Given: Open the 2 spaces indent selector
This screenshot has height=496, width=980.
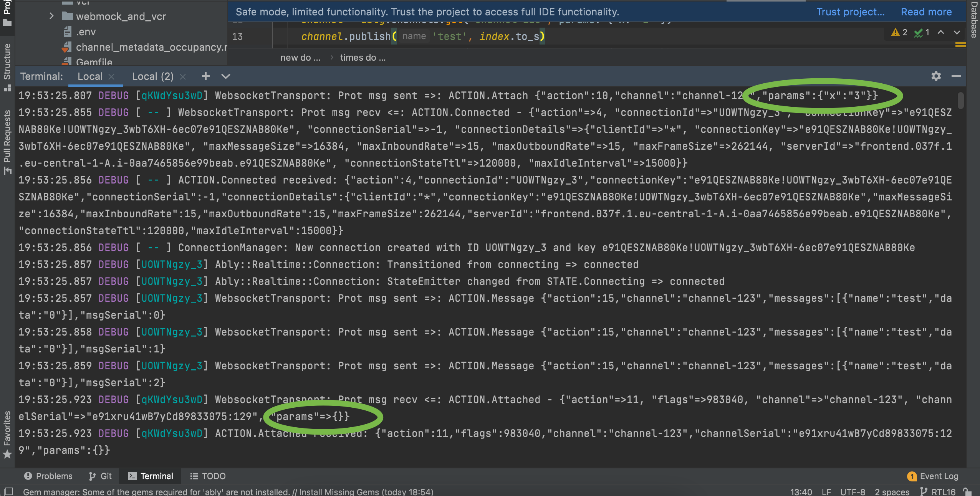Looking at the screenshot, I should point(892,491).
